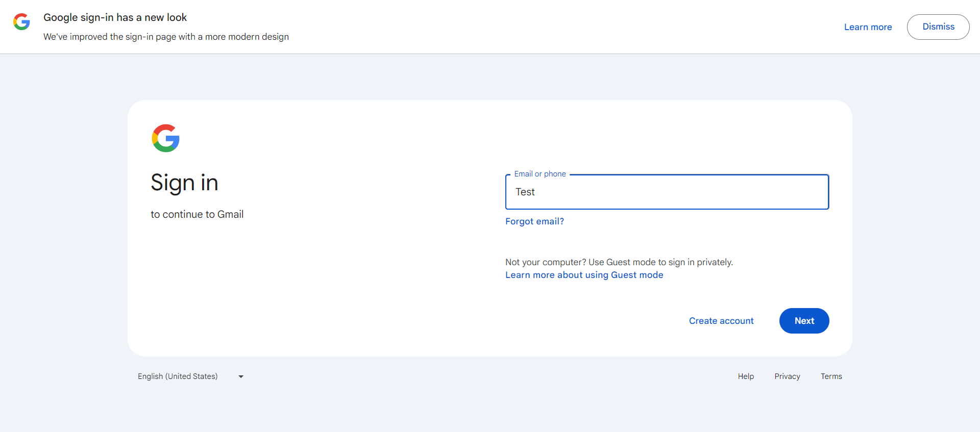Click the Google logo above Sign in
Viewport: 980px width, 432px height.
coord(166,138)
